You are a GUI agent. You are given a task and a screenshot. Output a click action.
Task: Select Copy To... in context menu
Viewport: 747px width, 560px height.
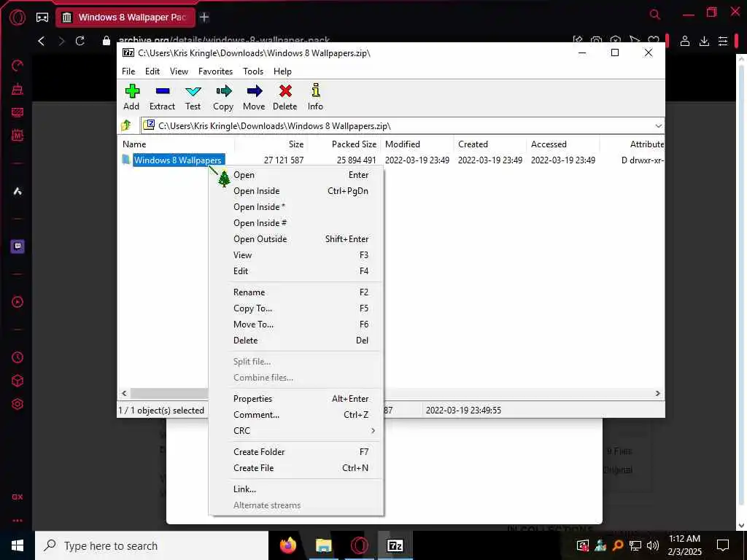pyautogui.click(x=296, y=308)
